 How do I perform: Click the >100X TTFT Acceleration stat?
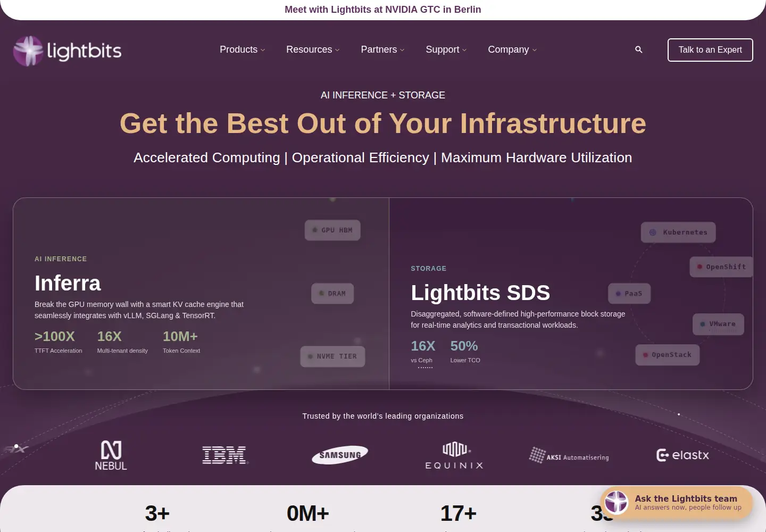point(59,342)
